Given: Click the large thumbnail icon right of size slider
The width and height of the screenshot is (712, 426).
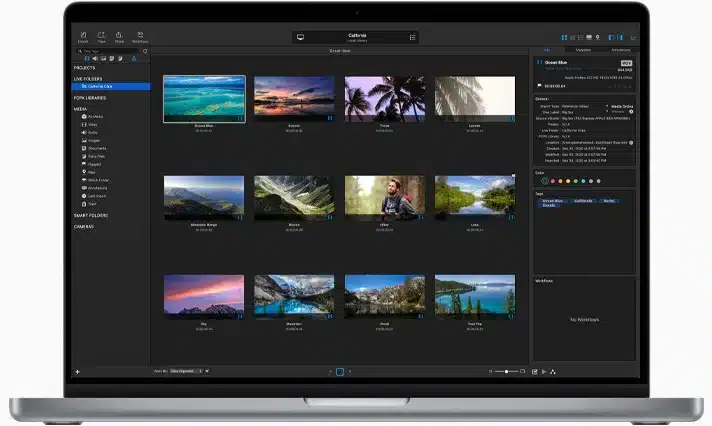Looking at the screenshot, I should click(523, 371).
